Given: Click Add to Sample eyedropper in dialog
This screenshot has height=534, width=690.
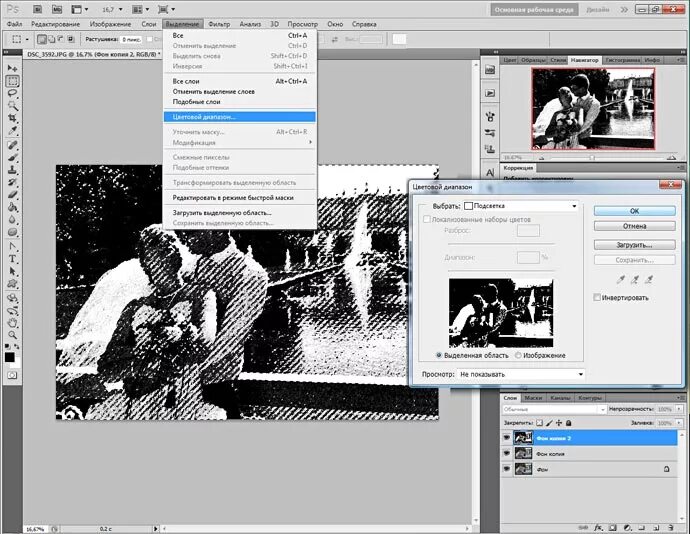Looking at the screenshot, I should (635, 279).
